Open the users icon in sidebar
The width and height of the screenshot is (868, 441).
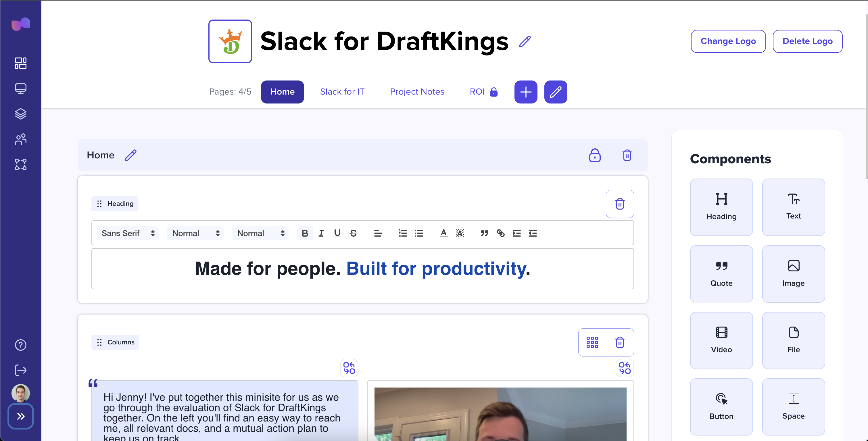[x=21, y=139]
